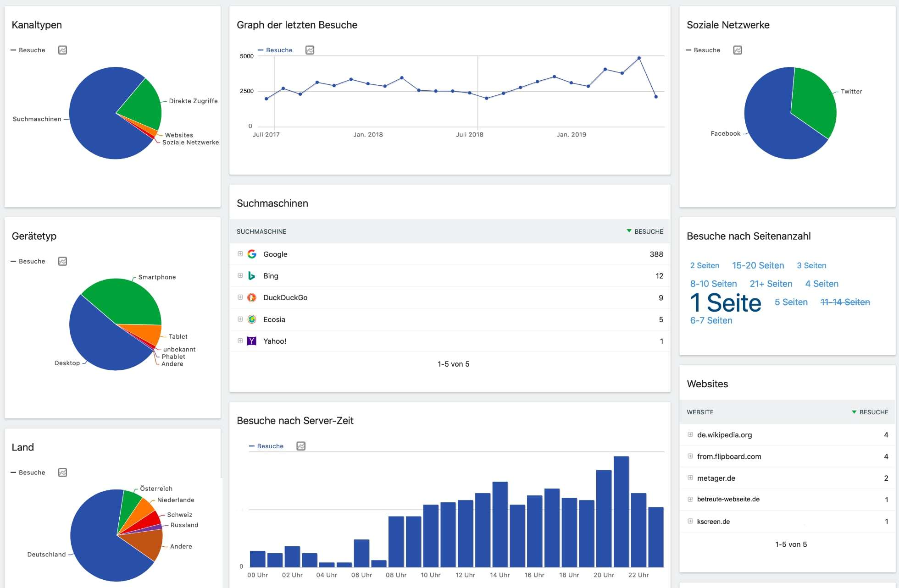Click the WEBSITE column header
This screenshot has height=588, width=899.
point(700,412)
